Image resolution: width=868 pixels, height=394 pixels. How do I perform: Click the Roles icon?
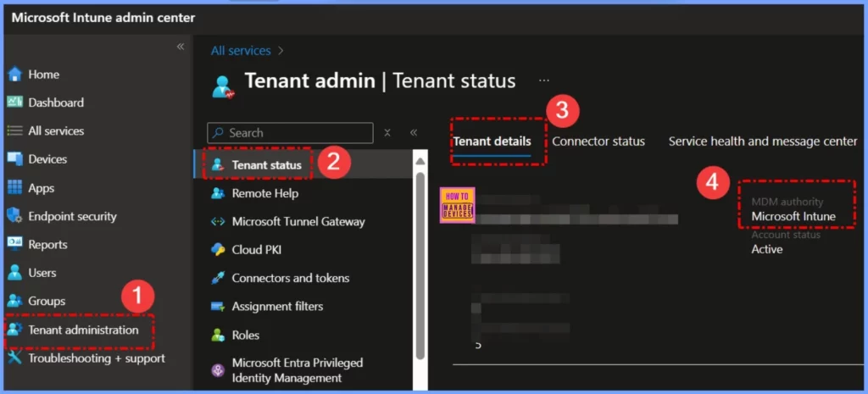point(218,335)
